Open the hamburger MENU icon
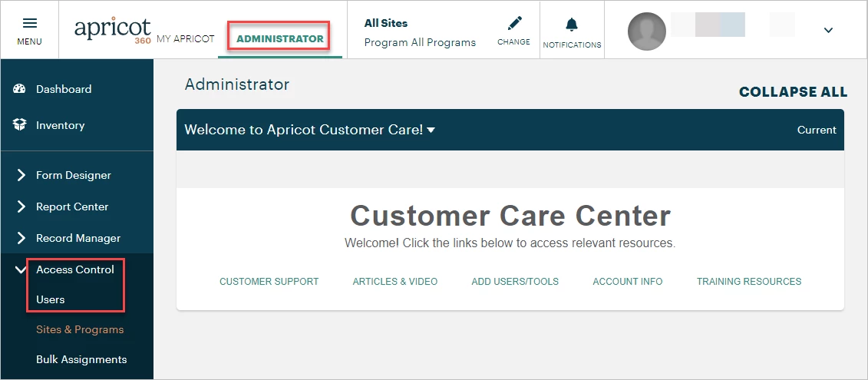Image resolution: width=868 pixels, height=380 pixels. point(29,23)
